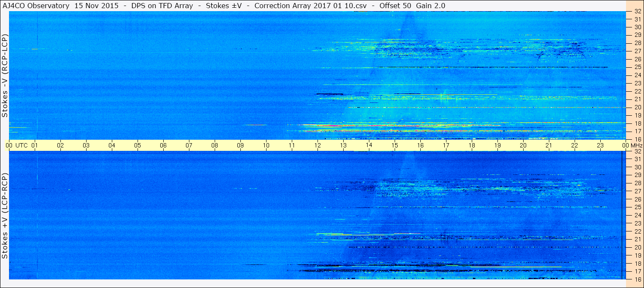This screenshot has height=288, width=644.
Task: Click the 32 frequency label in lower panel
Action: tap(637, 151)
